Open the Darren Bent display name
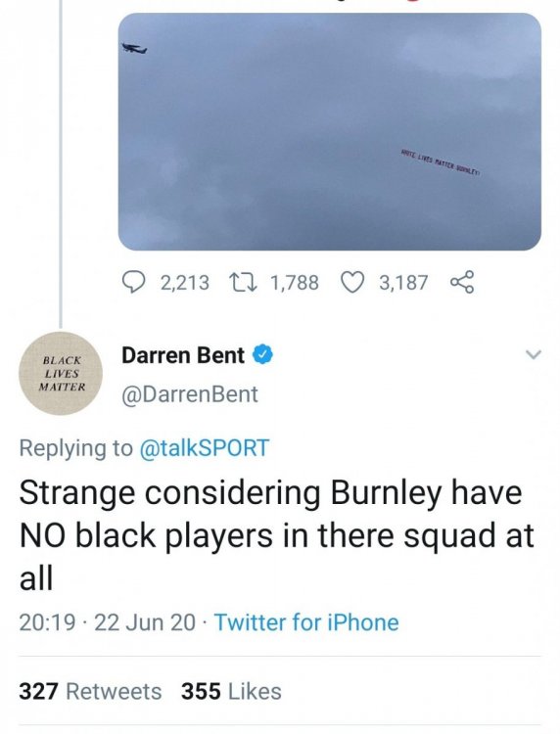Screen dimensions: 560x734 (183, 355)
